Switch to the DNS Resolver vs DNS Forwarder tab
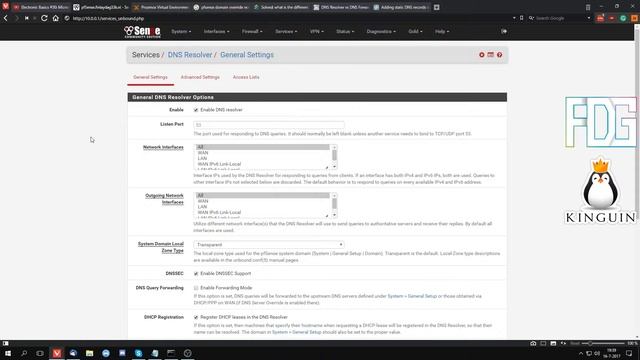Screen dimensions: 640x360 pyautogui.click(x=341, y=7)
